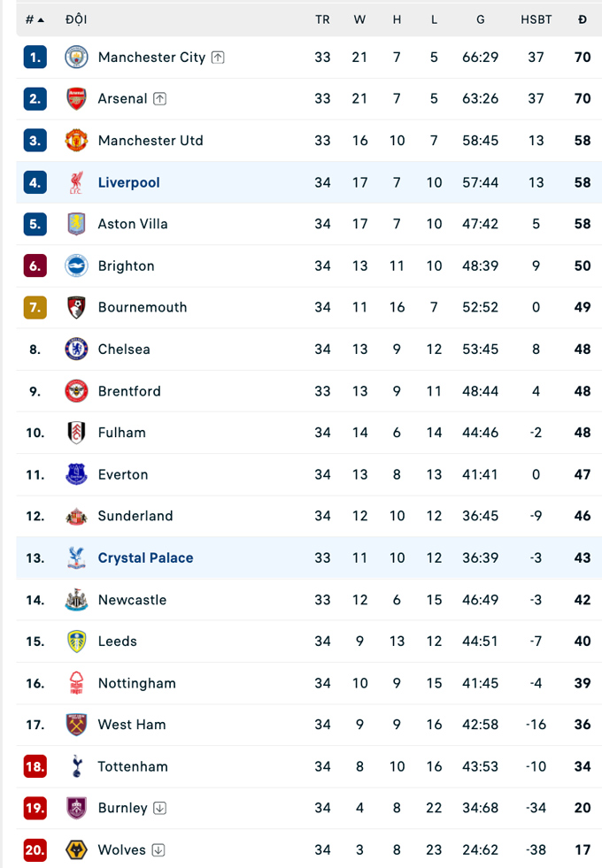Open the Brighton team link
The width and height of the screenshot is (602, 868).
pos(126,266)
